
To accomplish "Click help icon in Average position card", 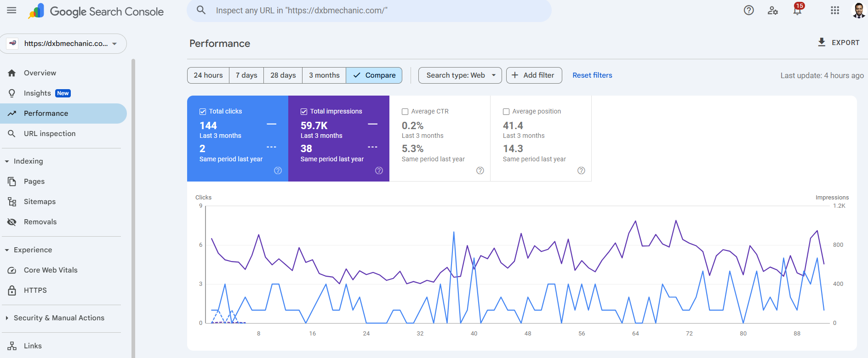I will click(x=581, y=170).
